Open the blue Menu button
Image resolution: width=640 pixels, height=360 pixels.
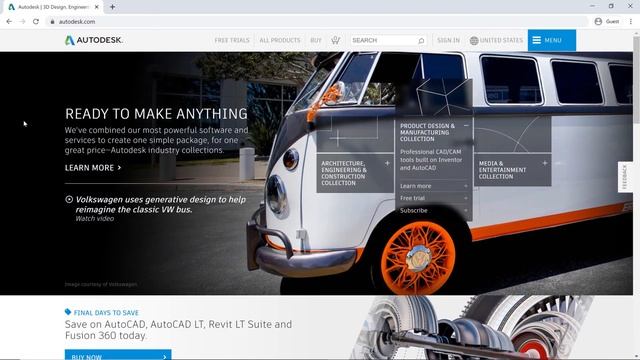(x=551, y=40)
